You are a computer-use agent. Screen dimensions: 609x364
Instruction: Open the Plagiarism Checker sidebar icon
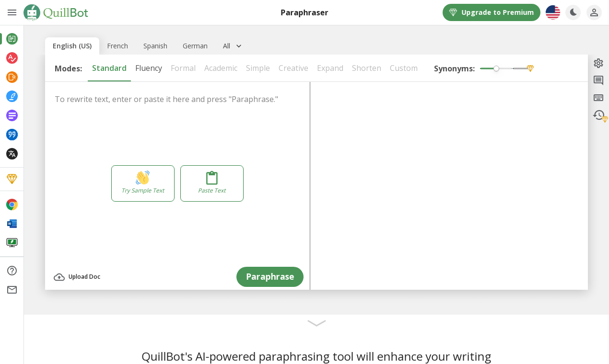[12, 77]
